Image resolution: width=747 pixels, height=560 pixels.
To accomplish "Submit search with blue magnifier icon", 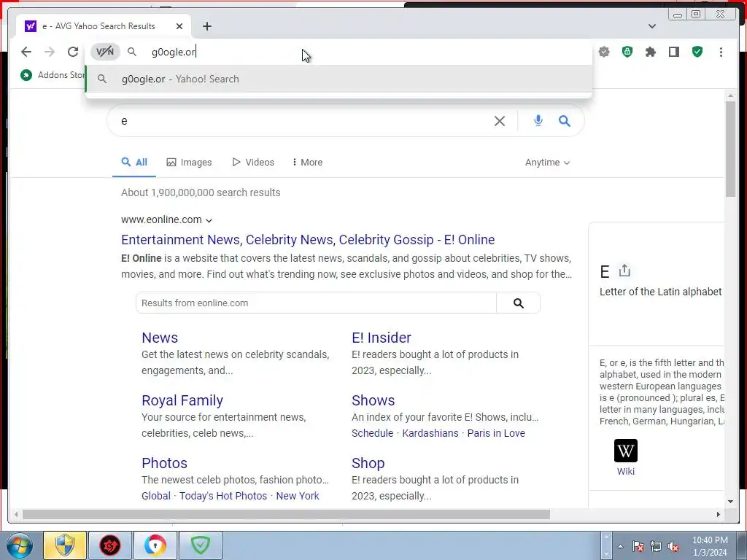I will [565, 121].
